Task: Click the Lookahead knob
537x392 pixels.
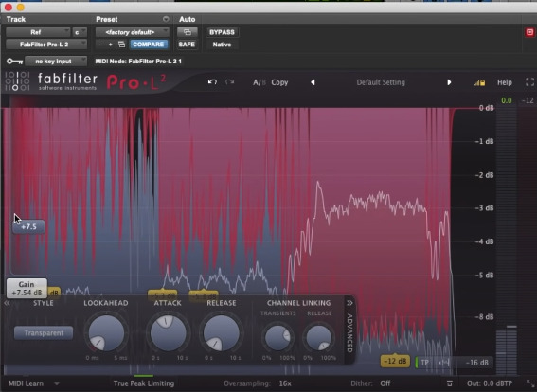Action: click(106, 333)
